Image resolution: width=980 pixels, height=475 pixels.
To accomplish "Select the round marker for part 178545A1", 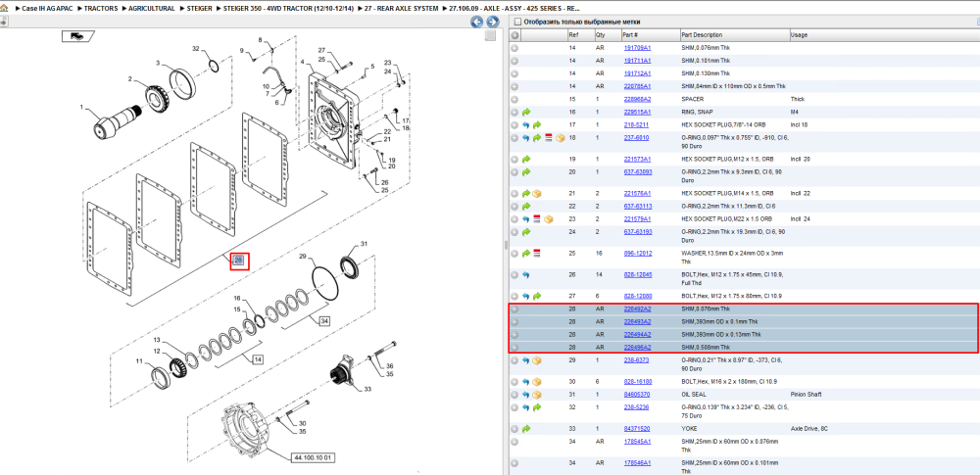I will [515, 442].
